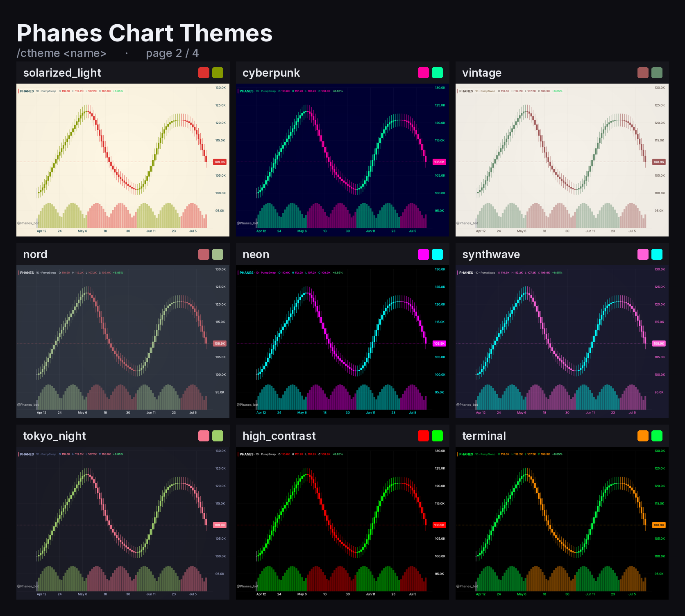Select the 'cyberpunk' theme name
Viewport: 685px width, 616px height.
271,73
